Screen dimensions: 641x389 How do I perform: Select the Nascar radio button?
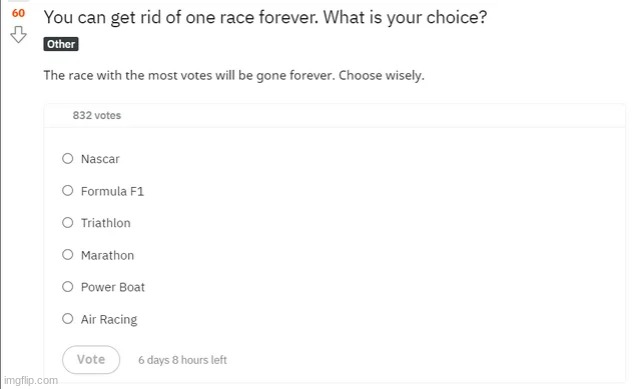point(67,159)
